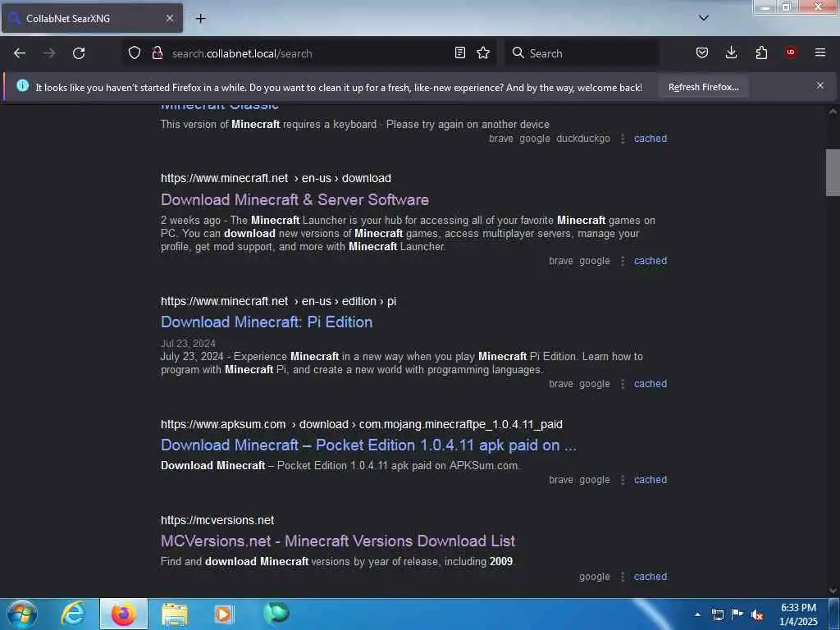Click the Jul 23, 2024 date text
840x630 pixels.
[x=188, y=344]
